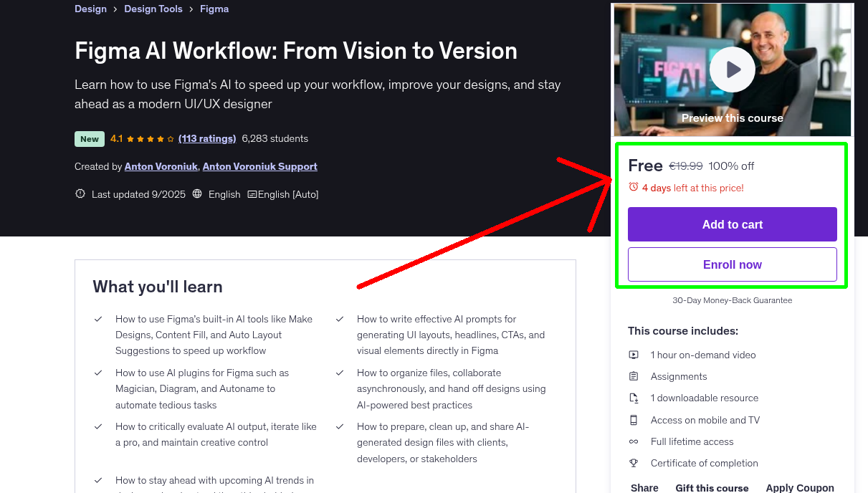Screen dimensions: 868x493
Task: Click the green New badge
Action: tap(90, 139)
